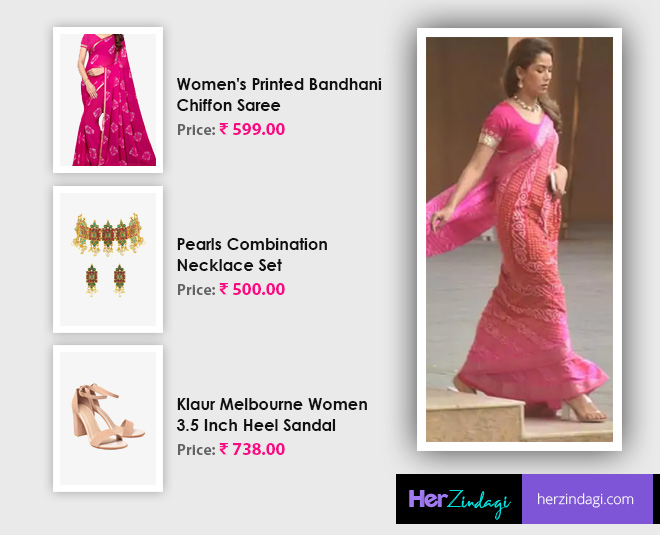Click the large photo of woman in pink saree

519,240
